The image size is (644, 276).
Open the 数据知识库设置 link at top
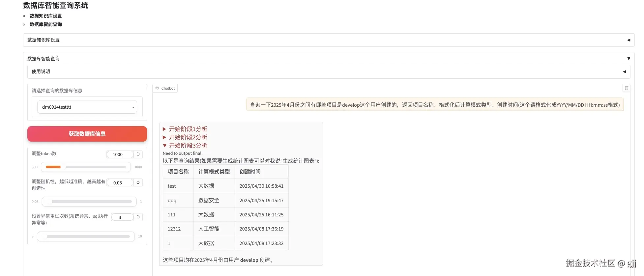pyautogui.click(x=45, y=16)
